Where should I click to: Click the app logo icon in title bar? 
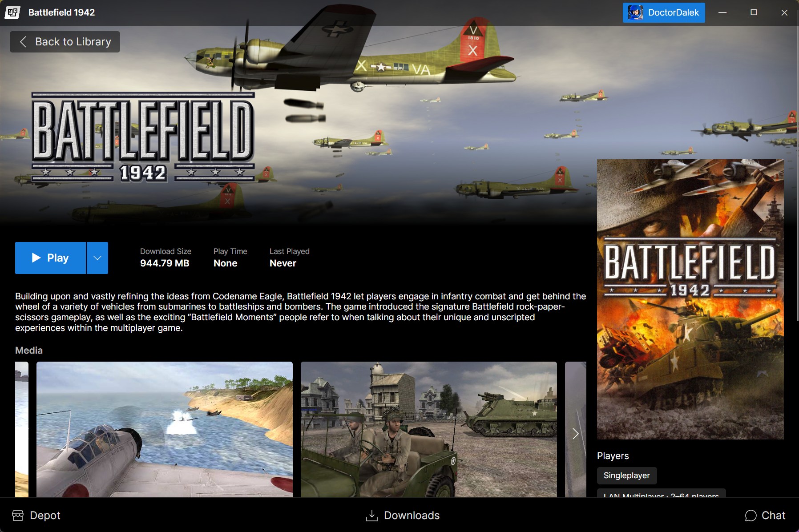coord(12,12)
